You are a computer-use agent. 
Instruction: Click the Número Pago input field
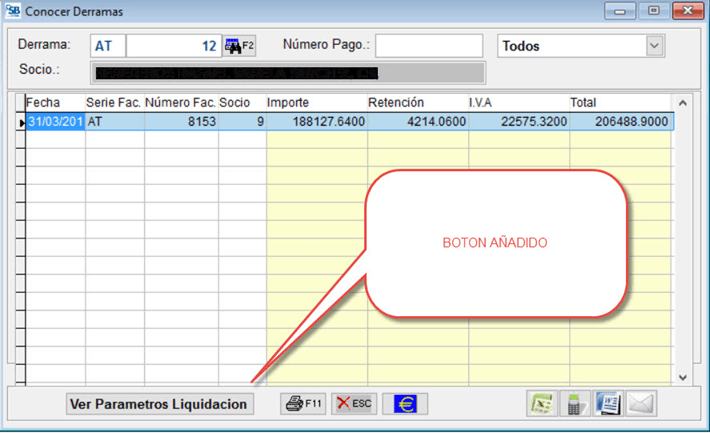click(x=429, y=46)
